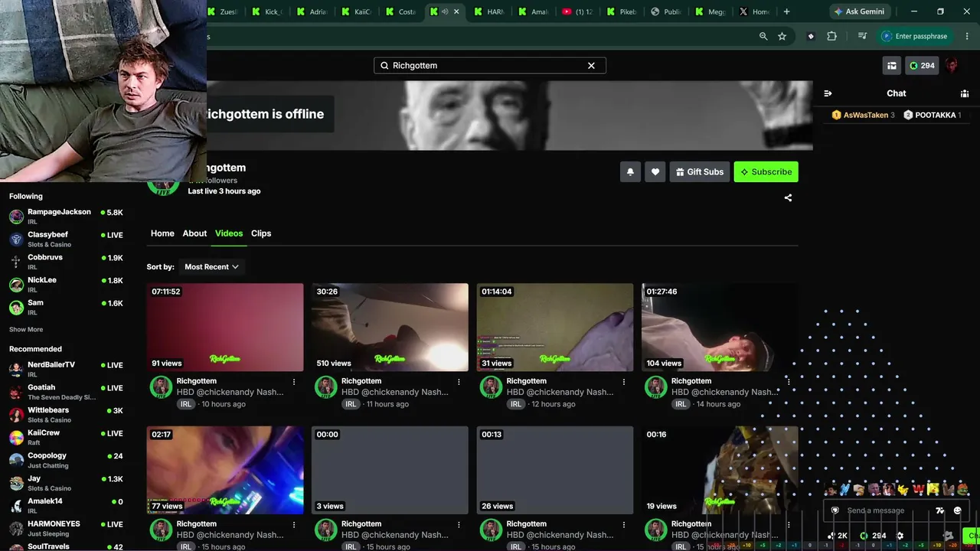Switch to the X Home browser tab

pyautogui.click(x=754, y=11)
